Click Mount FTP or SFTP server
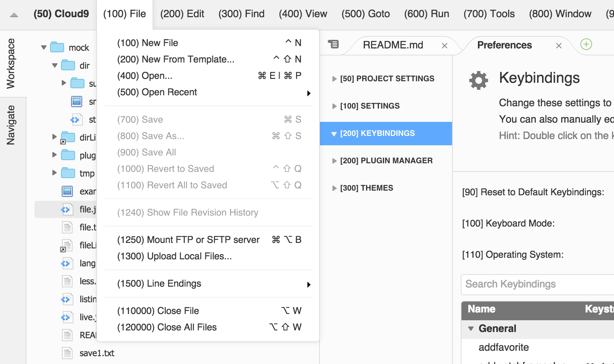This screenshot has height=364, width=614. click(188, 240)
